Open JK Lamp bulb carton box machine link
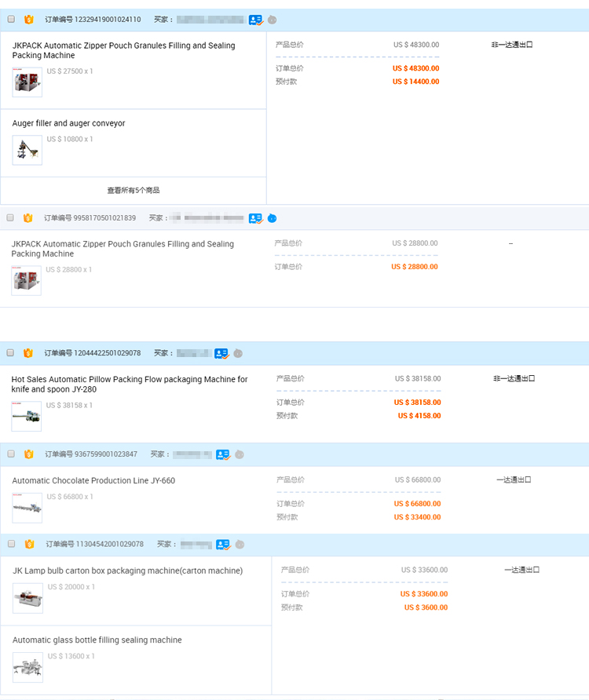589x700 pixels. (127, 571)
